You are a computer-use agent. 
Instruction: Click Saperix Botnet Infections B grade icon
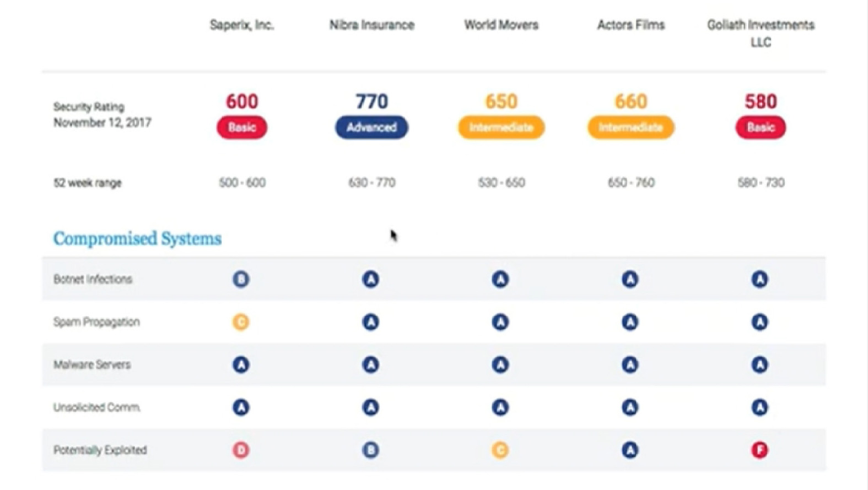tap(241, 279)
